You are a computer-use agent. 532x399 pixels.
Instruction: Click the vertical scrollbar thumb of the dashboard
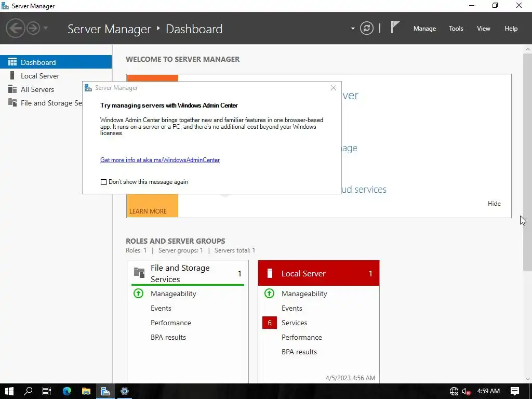click(528, 162)
